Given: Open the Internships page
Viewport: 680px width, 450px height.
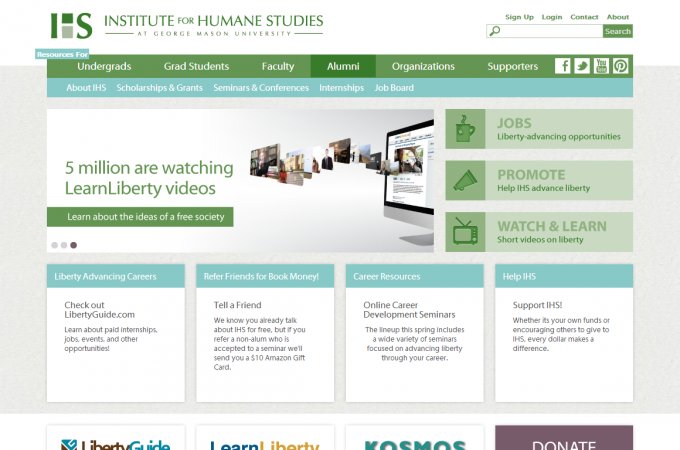Looking at the screenshot, I should click(x=342, y=88).
